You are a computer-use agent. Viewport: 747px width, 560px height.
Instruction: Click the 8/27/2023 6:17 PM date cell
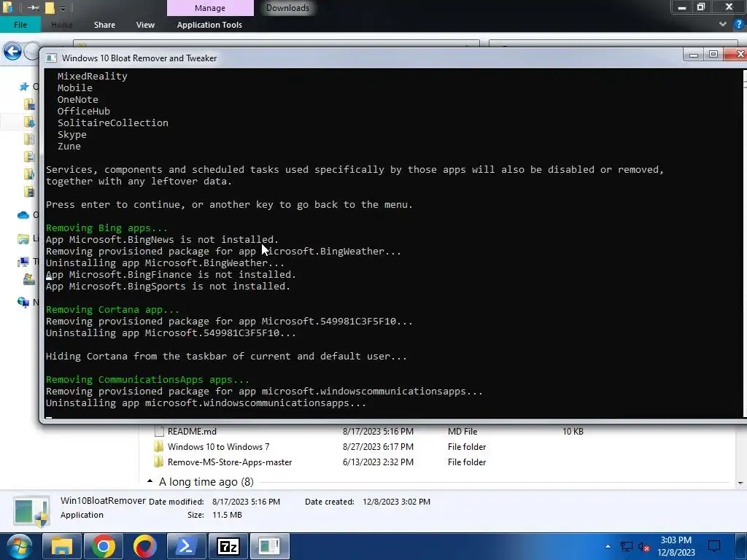point(378,447)
